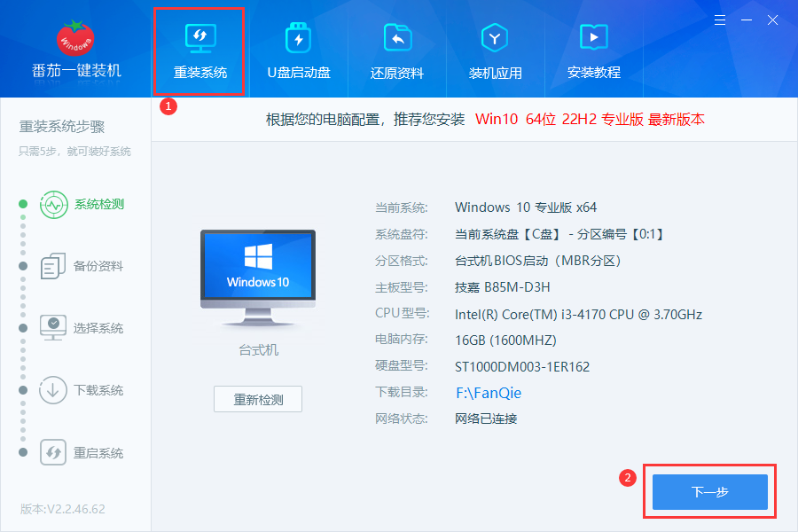Click the 只需5步，就可装好系统 subtitle
Image resolution: width=798 pixels, height=532 pixels.
(74, 152)
